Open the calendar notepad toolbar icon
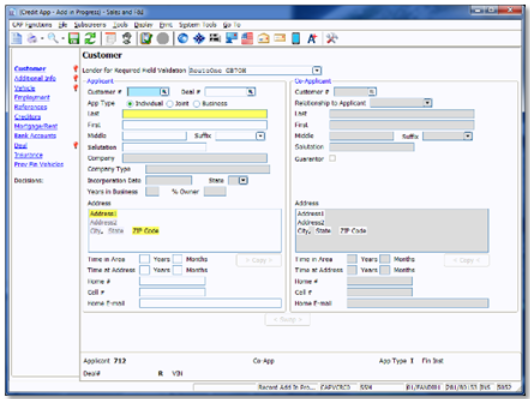 (110, 38)
